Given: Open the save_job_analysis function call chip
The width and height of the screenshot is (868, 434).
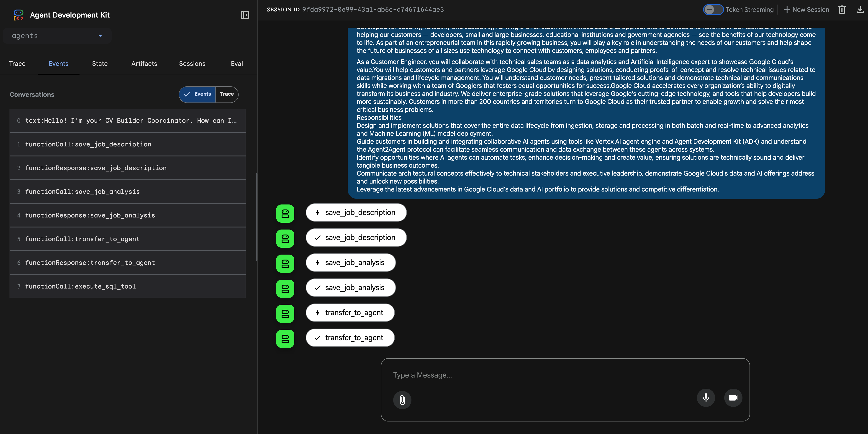Looking at the screenshot, I should click(x=350, y=263).
